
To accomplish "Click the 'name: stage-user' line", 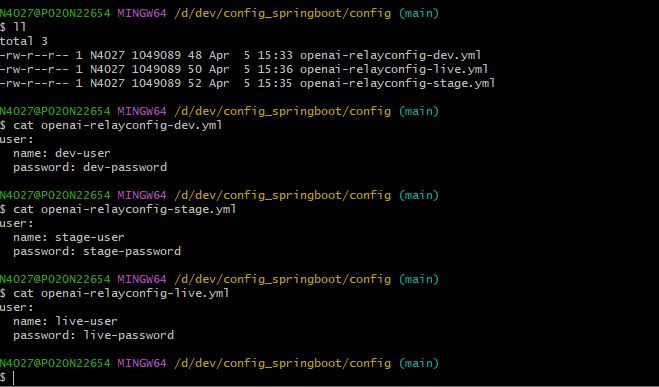I will point(69,237).
